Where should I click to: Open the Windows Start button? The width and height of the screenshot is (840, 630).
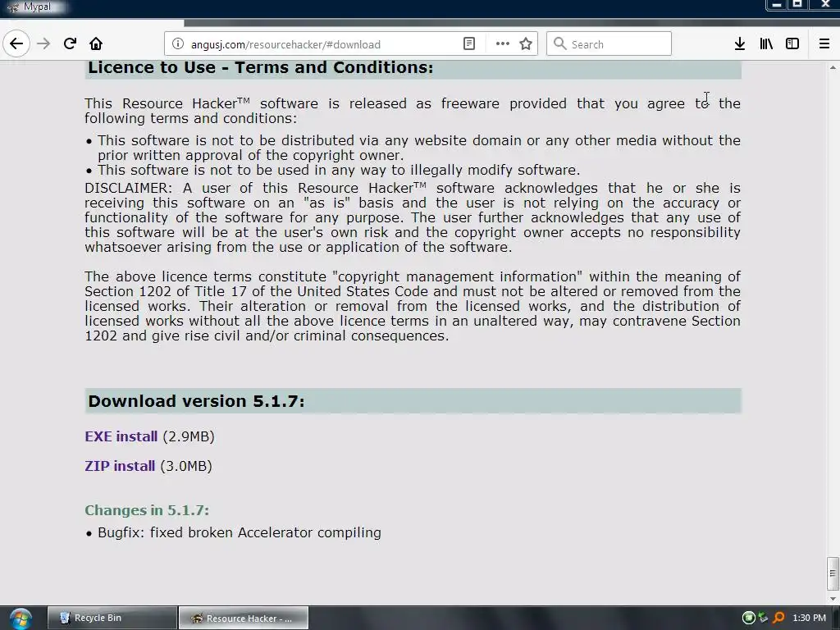[x=21, y=619]
